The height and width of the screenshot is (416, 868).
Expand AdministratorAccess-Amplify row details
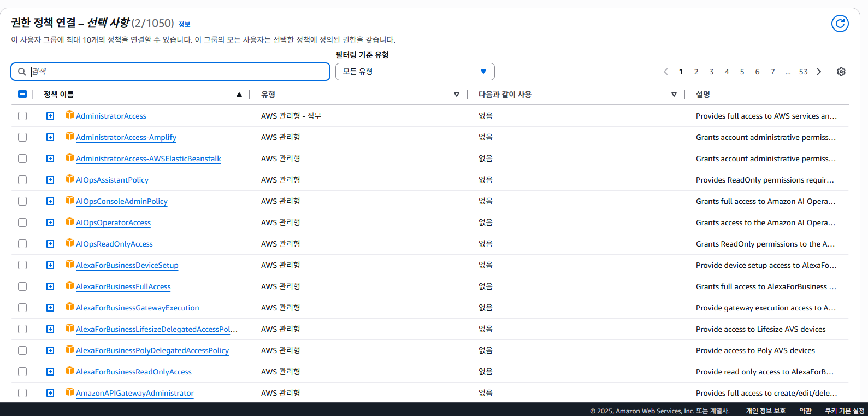[x=50, y=137]
